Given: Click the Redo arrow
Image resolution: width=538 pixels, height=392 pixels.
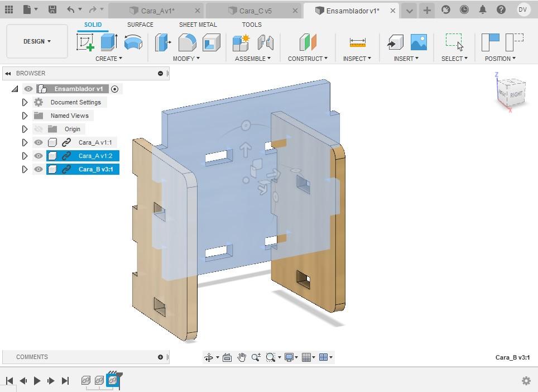Looking at the screenshot, I should [x=93, y=9].
